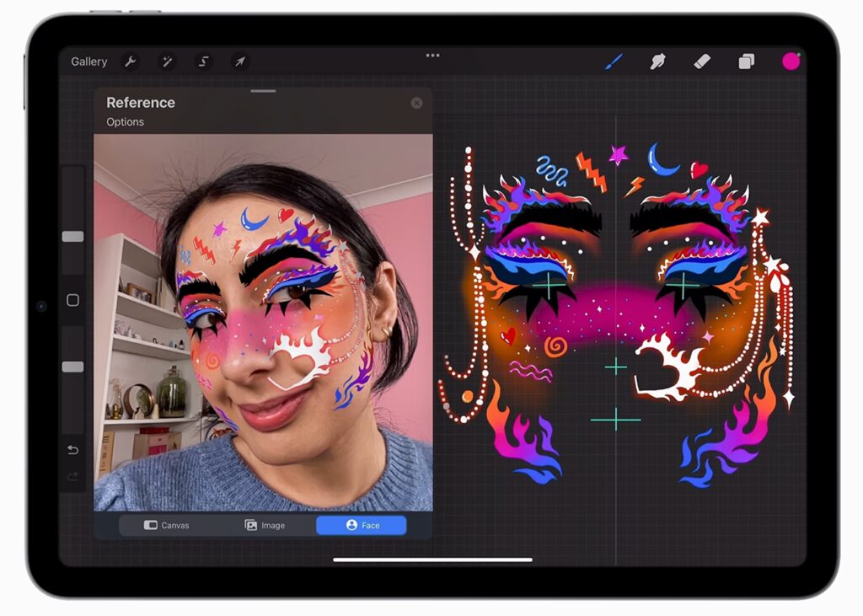Activate the Selection tool

[203, 62]
